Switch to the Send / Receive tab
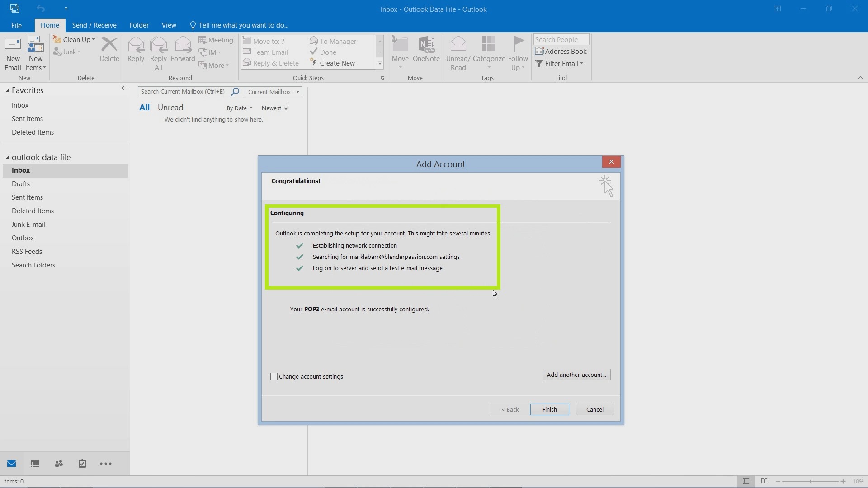Image resolution: width=868 pixels, height=488 pixels. tap(94, 25)
